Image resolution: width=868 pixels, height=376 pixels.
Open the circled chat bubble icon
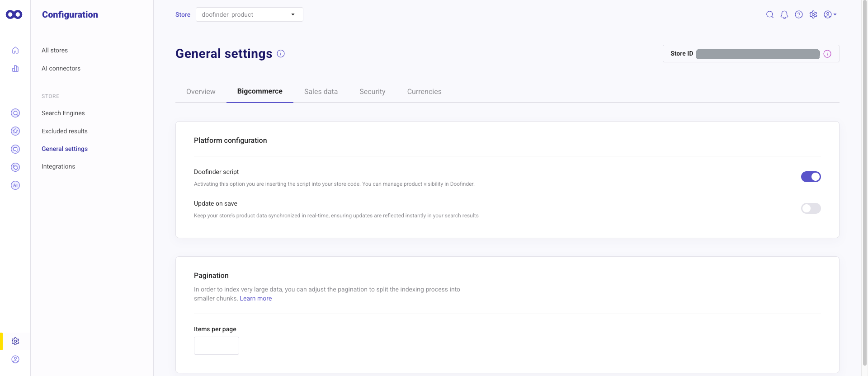(x=15, y=149)
